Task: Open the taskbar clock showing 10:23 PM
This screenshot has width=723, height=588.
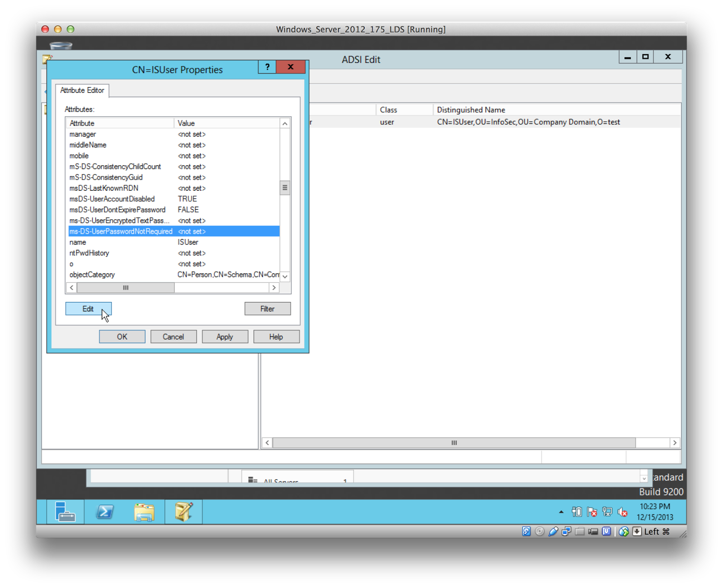Action: click(655, 512)
